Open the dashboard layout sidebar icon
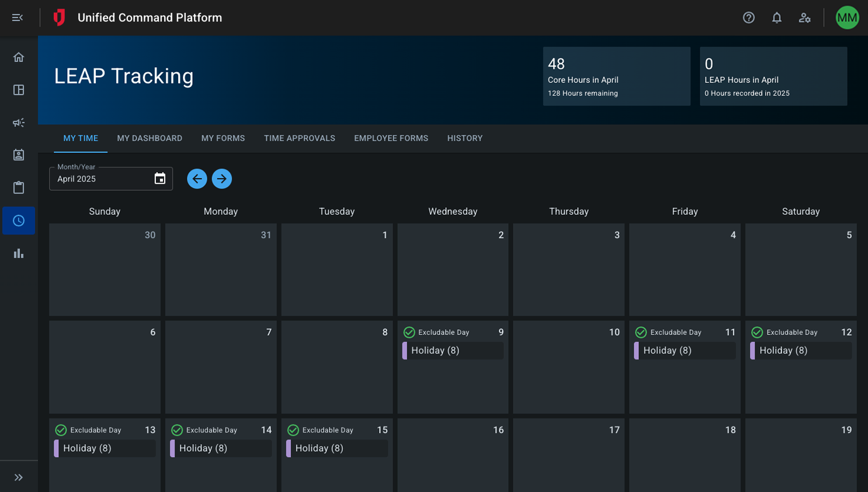The width and height of the screenshot is (868, 492). click(x=19, y=90)
